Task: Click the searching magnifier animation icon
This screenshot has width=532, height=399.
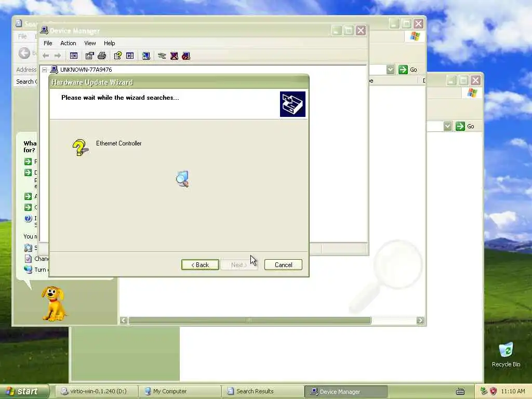Action: coord(182,179)
